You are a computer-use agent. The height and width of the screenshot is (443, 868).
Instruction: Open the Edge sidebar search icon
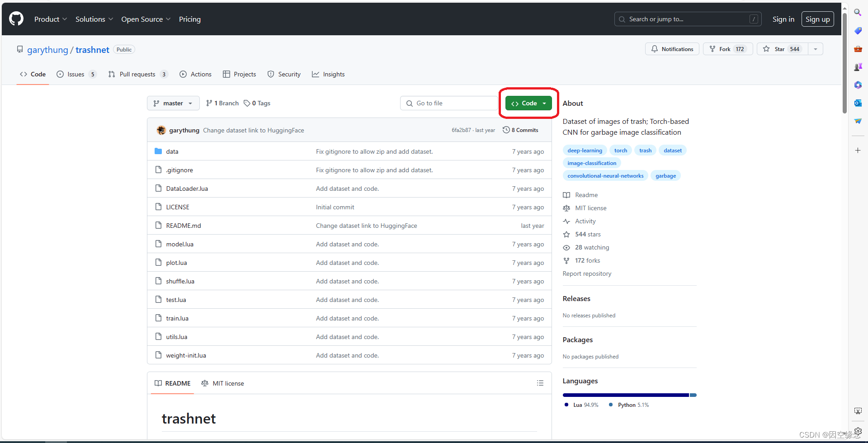858,13
